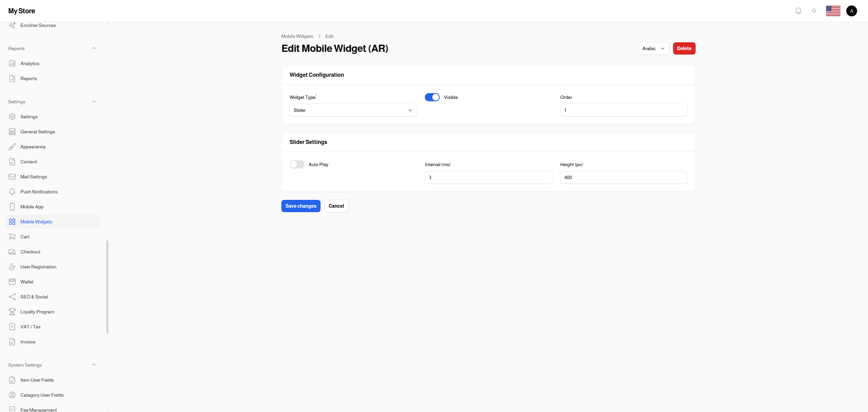This screenshot has width=868, height=412.
Task: Navigate to Mobile Widgets breadcrumb link
Action: point(297,36)
